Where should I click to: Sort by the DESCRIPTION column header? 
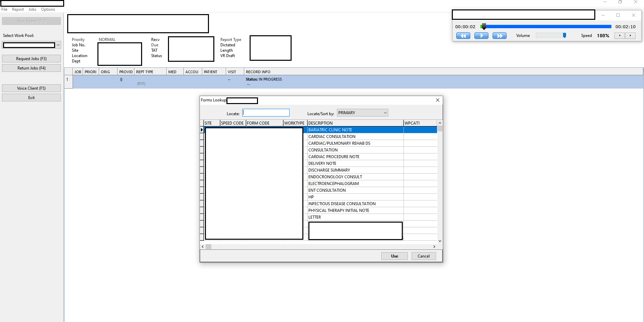[x=355, y=123]
